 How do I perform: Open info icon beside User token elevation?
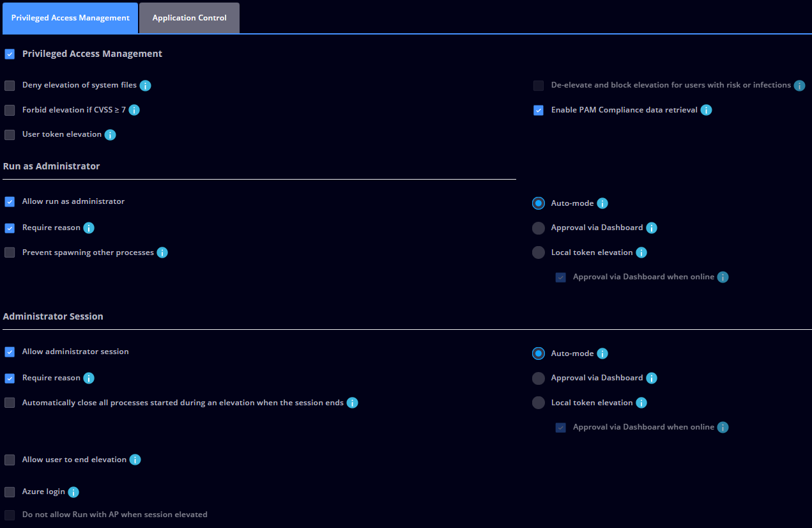coord(110,135)
